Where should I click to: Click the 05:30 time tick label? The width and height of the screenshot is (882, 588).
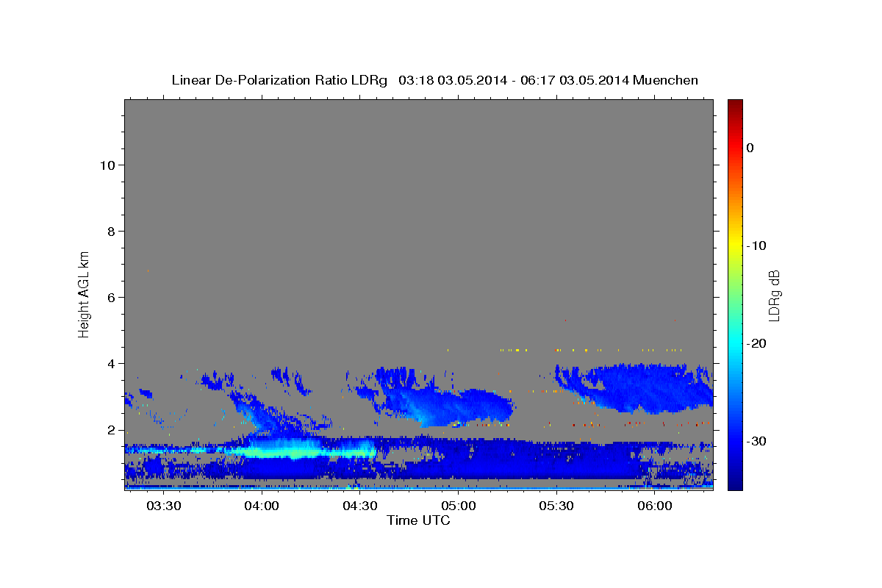[556, 506]
